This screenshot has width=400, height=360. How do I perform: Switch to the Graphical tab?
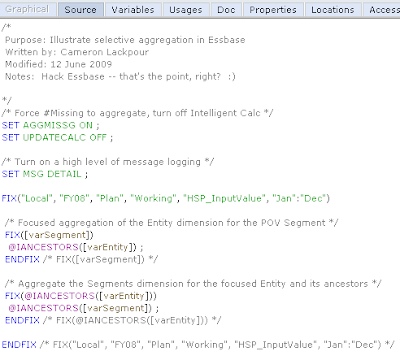coord(27,9)
